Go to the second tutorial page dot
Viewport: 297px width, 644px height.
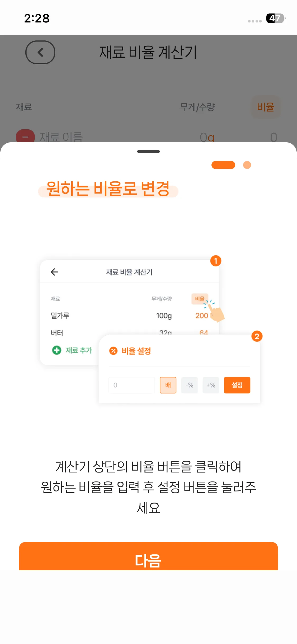point(247,165)
